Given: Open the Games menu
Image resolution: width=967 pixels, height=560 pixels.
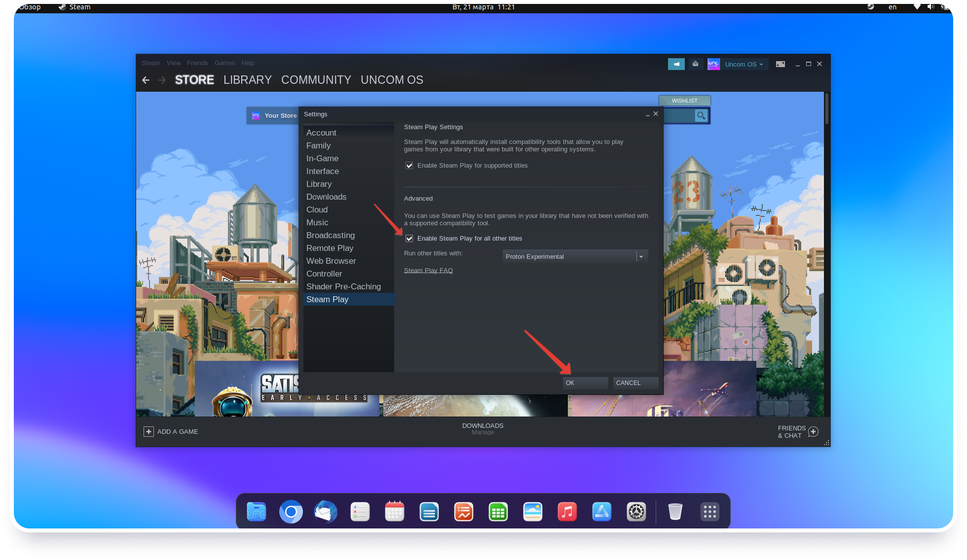Looking at the screenshot, I should coord(224,63).
